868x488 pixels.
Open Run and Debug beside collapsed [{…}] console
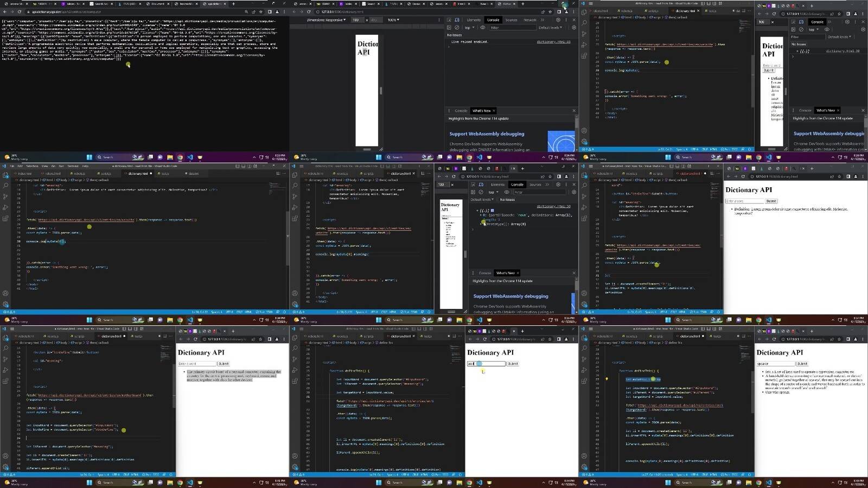(584, 45)
